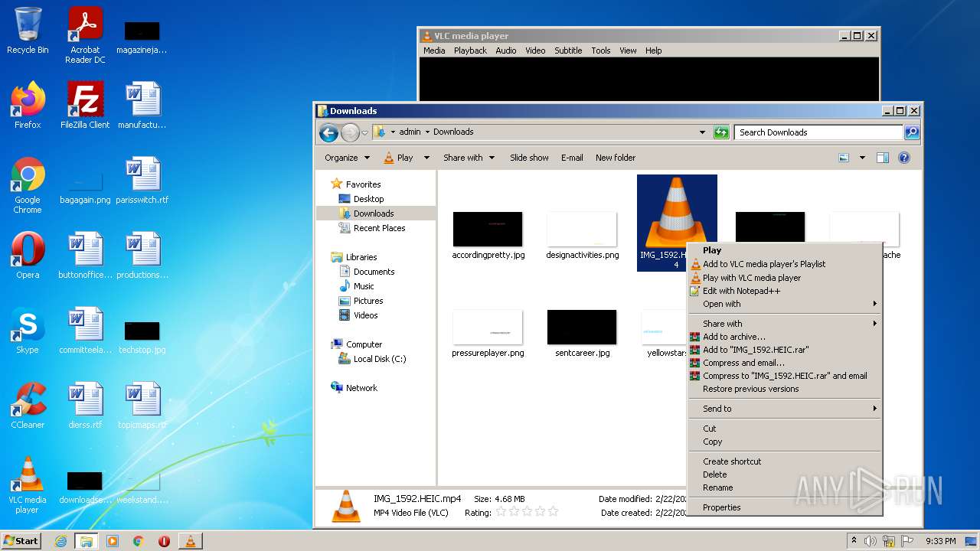The height and width of the screenshot is (551, 980).
Task: Open Documents library in sidebar
Action: pyautogui.click(x=374, y=272)
